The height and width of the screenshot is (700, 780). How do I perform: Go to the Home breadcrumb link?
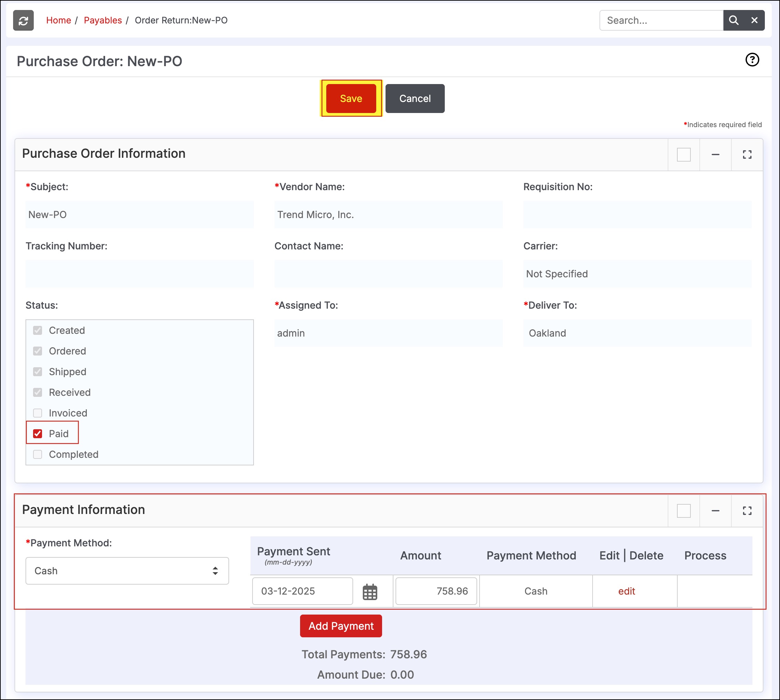pos(59,20)
